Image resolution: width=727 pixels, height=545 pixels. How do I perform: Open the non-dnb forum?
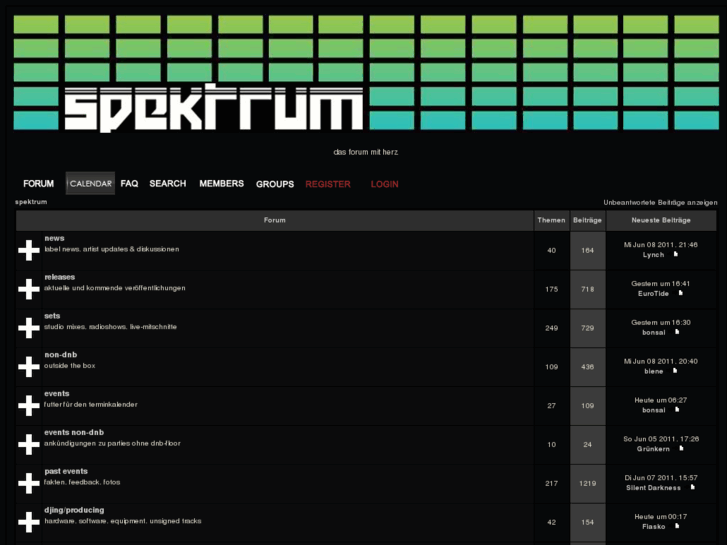[x=61, y=355]
